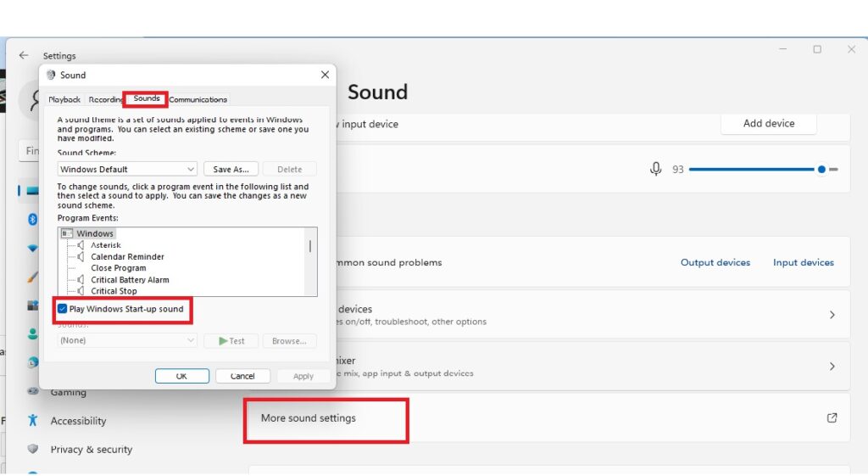Click the Accessibility icon in the sidebar
Viewport: 868px width, 476px height.
tap(33, 421)
